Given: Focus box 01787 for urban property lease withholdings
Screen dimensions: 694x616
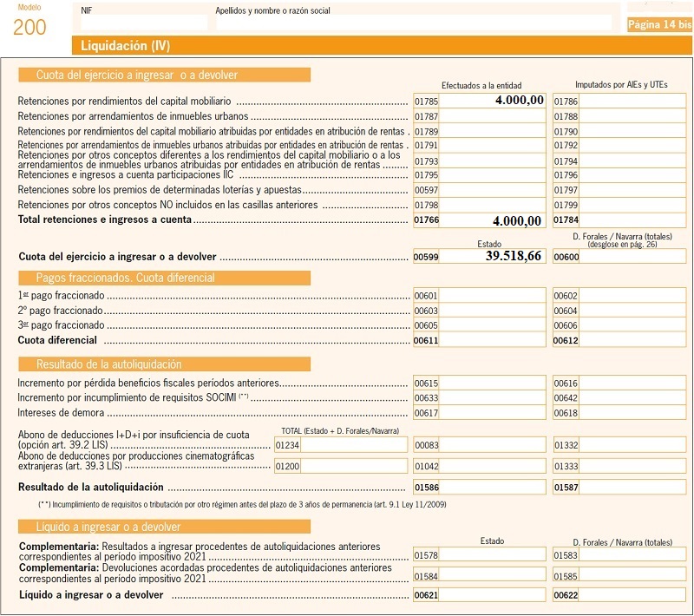Looking at the screenshot, I should point(492,116).
